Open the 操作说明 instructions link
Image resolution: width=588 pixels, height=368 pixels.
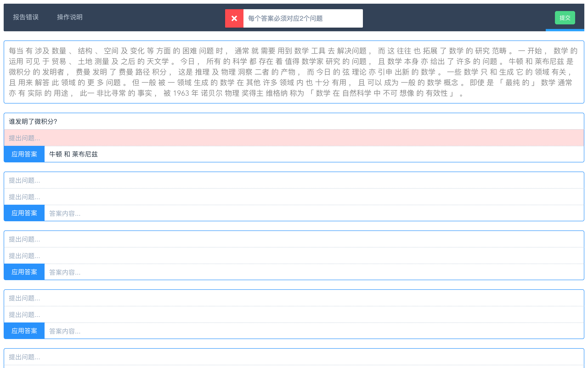click(70, 17)
